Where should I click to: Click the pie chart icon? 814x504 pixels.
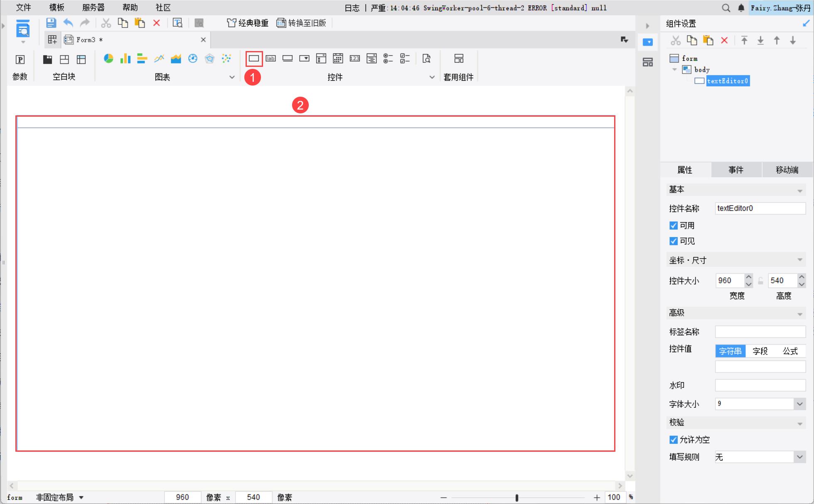[x=108, y=59]
